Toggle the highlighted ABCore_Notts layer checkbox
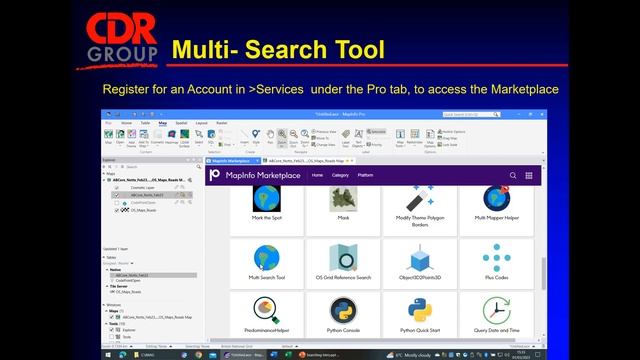 point(117,195)
